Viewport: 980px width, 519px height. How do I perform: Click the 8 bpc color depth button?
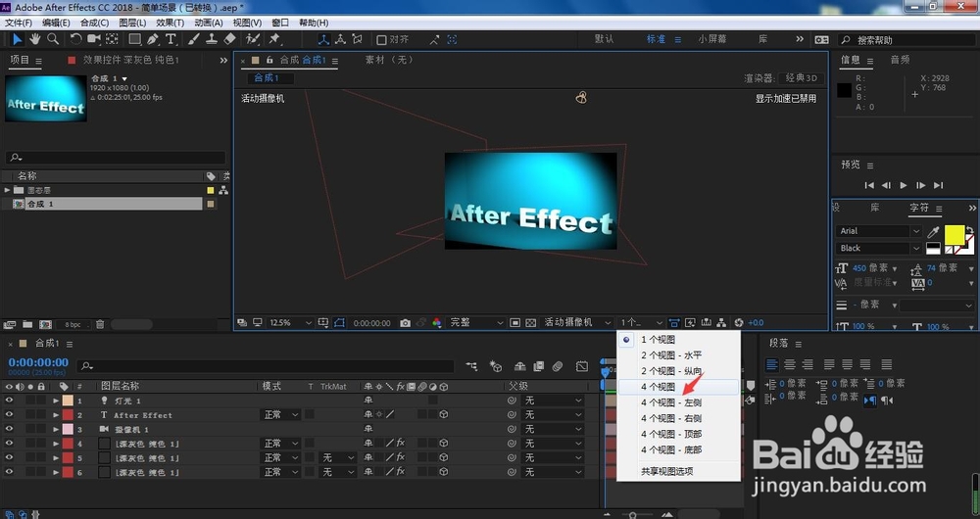73,325
